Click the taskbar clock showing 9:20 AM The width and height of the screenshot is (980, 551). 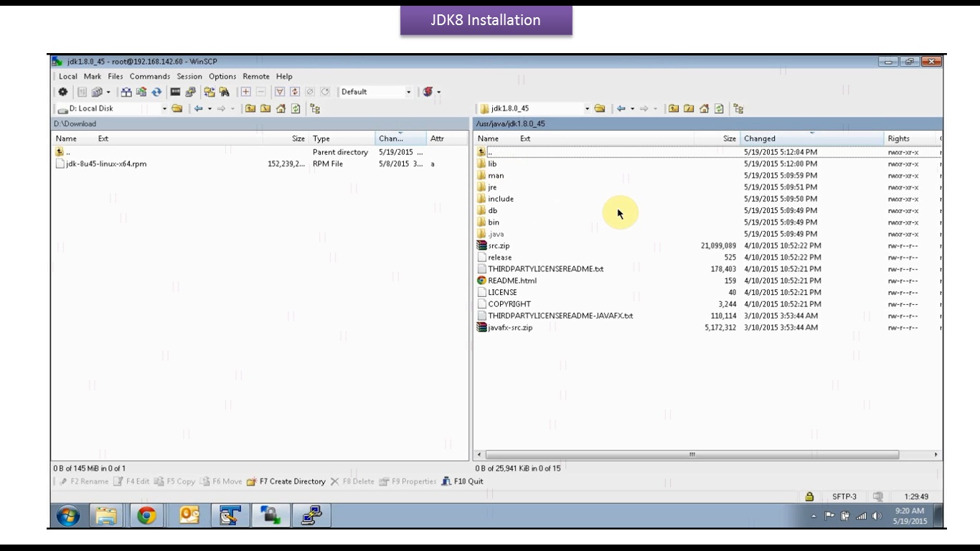pyautogui.click(x=909, y=516)
